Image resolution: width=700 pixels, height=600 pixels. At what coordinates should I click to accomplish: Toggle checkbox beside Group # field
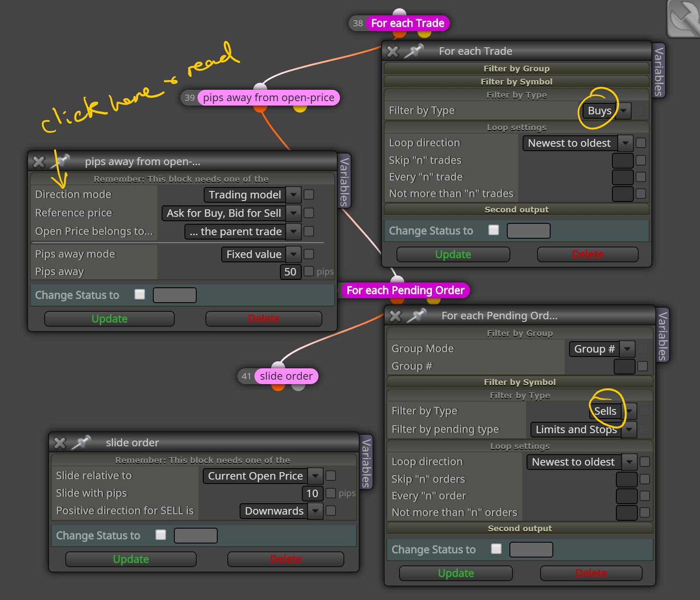(x=643, y=366)
